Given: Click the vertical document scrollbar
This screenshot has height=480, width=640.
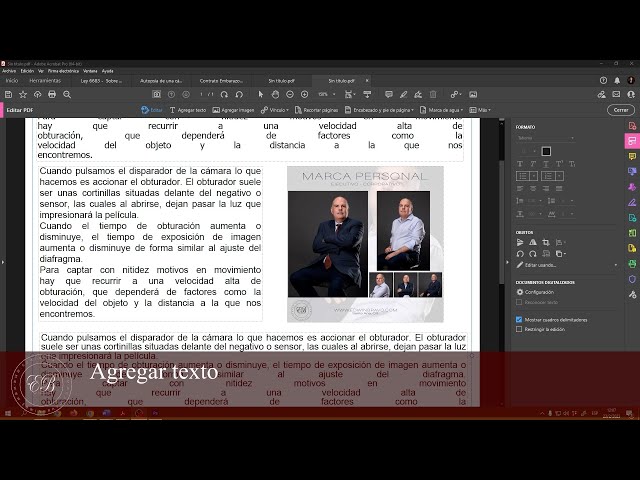Looking at the screenshot, I should point(502,222).
